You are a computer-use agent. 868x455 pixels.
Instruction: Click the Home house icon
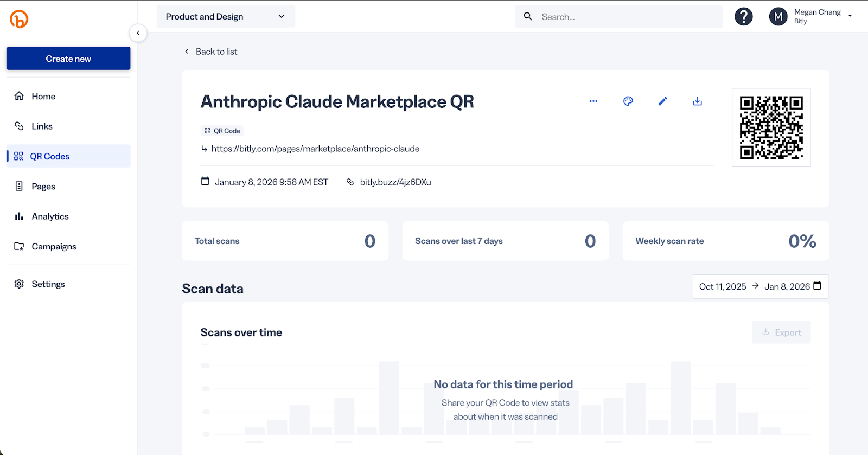click(19, 96)
